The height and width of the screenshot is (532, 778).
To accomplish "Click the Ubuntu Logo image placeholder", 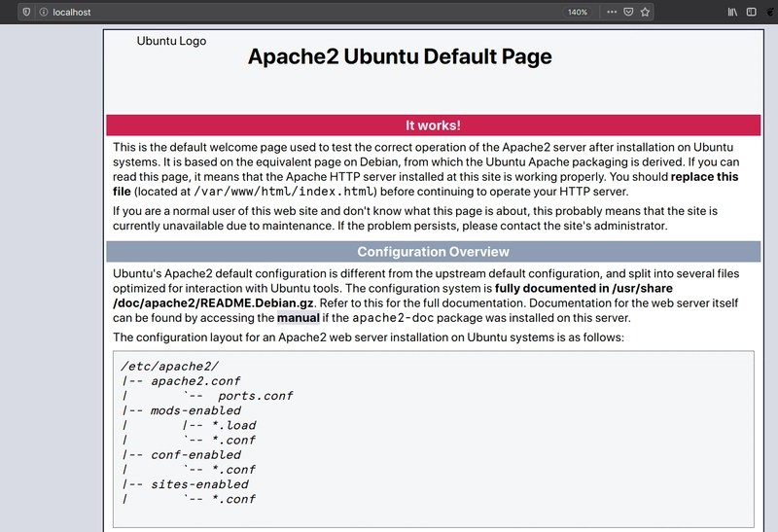I will click(171, 41).
